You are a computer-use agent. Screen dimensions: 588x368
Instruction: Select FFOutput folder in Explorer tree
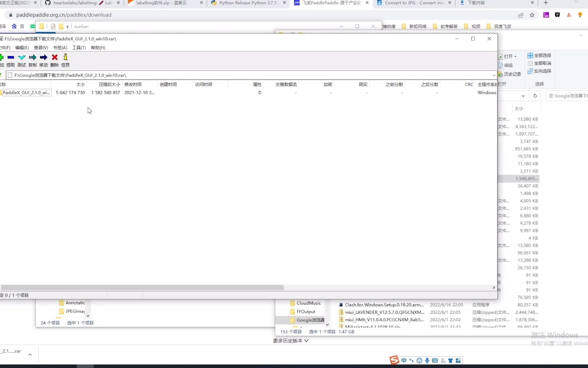point(303,311)
